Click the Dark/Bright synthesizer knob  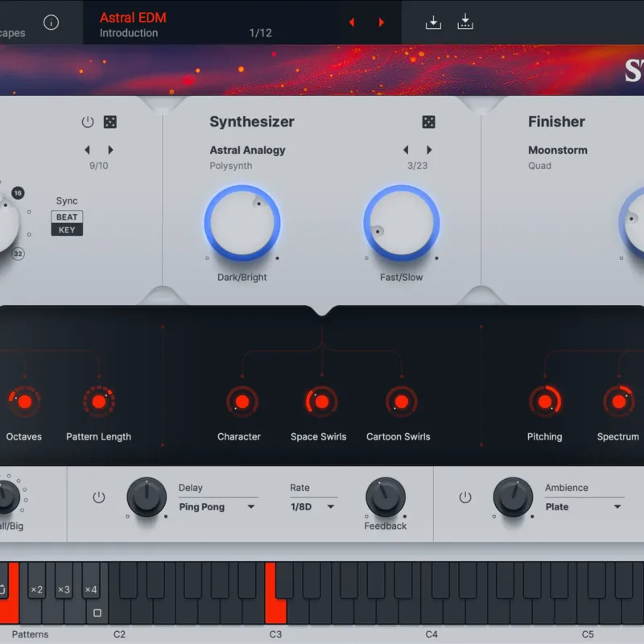coord(242,223)
